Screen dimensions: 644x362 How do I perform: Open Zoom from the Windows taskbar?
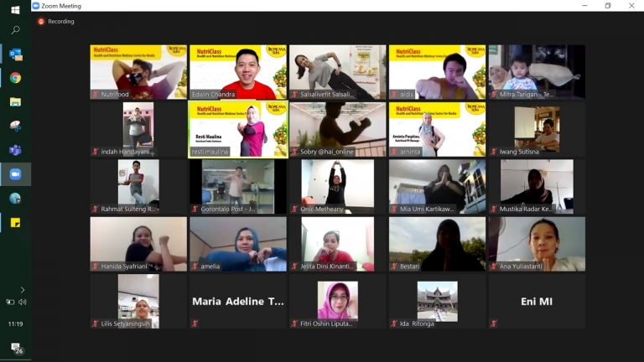(x=15, y=174)
